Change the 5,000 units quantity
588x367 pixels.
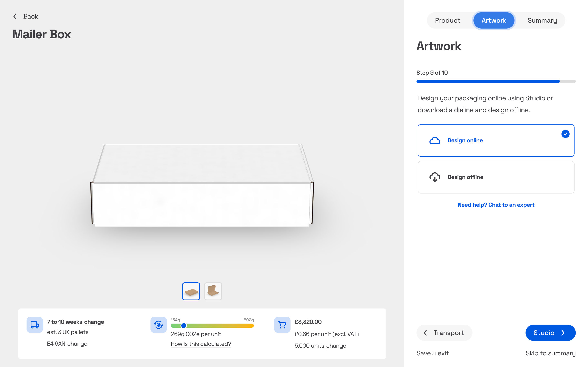point(336,346)
